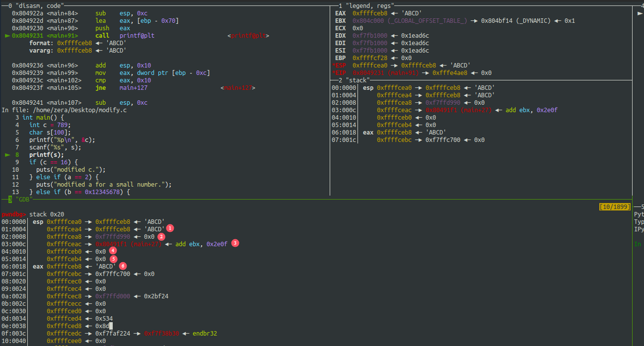644x346 pixels.
Task: Click the red main+127 jump target
Action: [x=237, y=88]
